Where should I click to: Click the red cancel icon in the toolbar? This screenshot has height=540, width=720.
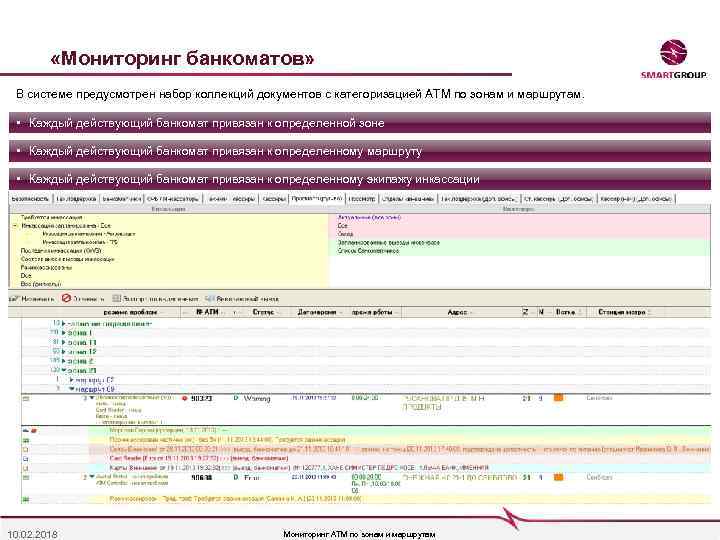(x=66, y=298)
